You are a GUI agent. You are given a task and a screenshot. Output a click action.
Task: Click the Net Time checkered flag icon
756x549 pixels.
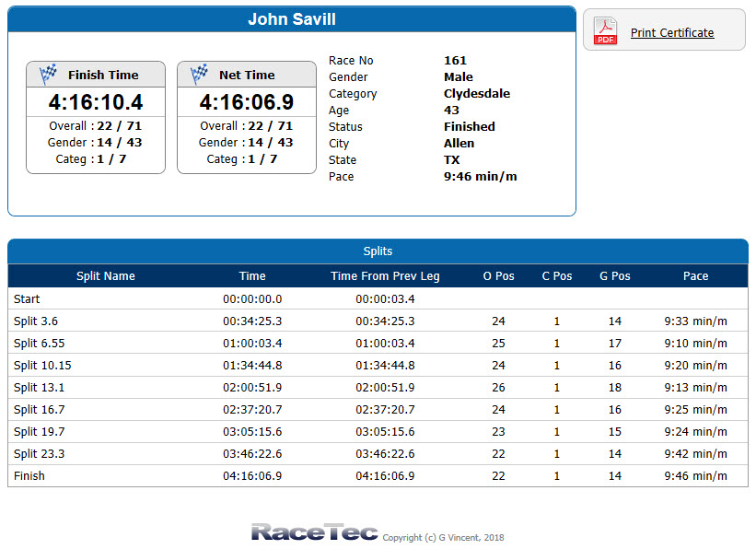coord(199,75)
